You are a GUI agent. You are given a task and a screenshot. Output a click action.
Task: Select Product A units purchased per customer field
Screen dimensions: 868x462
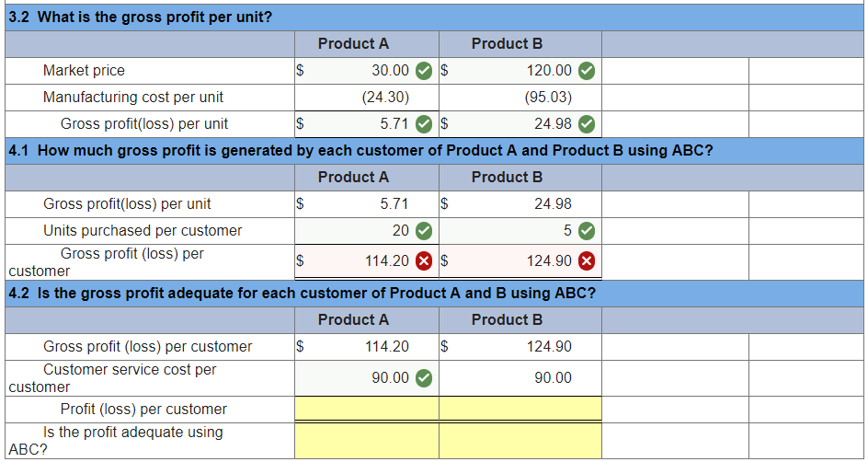[367, 230]
